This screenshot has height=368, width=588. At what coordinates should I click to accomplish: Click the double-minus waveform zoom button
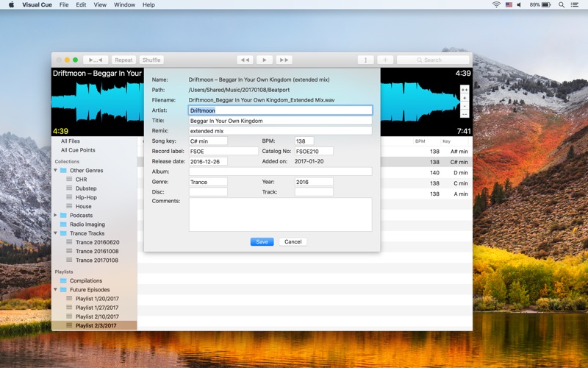click(464, 114)
